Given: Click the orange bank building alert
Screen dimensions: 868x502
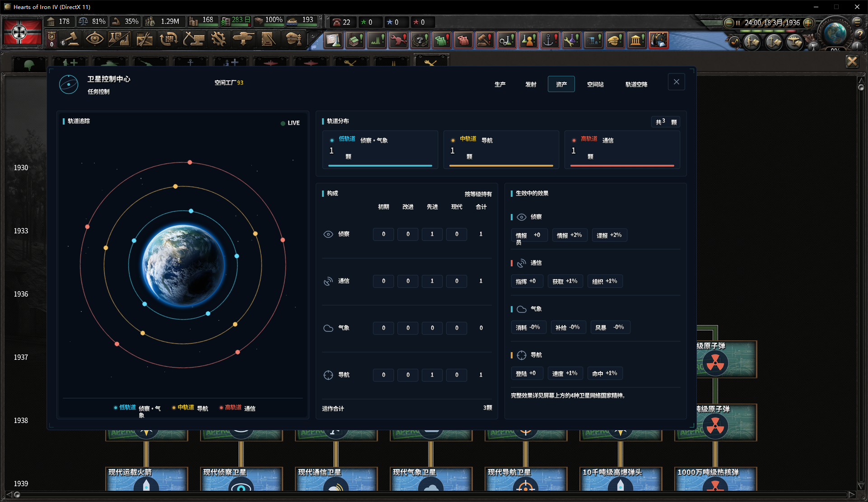Looking at the screenshot, I should [637, 40].
